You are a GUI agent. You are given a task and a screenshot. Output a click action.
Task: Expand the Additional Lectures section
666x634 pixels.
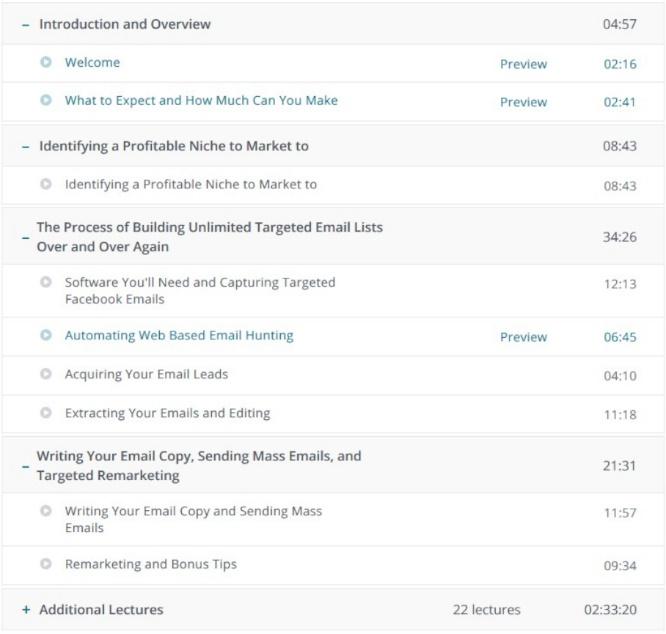[25, 609]
